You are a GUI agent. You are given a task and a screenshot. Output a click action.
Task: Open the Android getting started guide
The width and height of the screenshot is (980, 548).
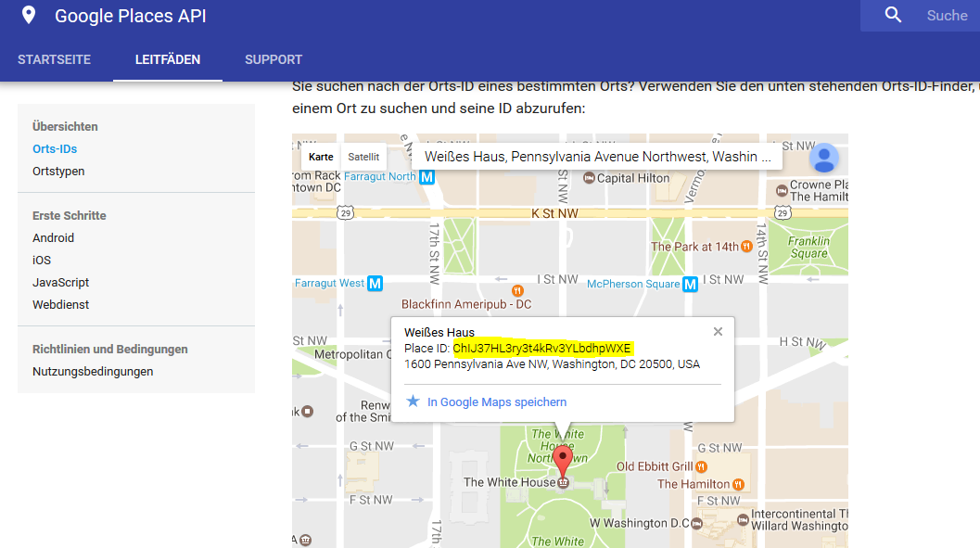click(53, 238)
